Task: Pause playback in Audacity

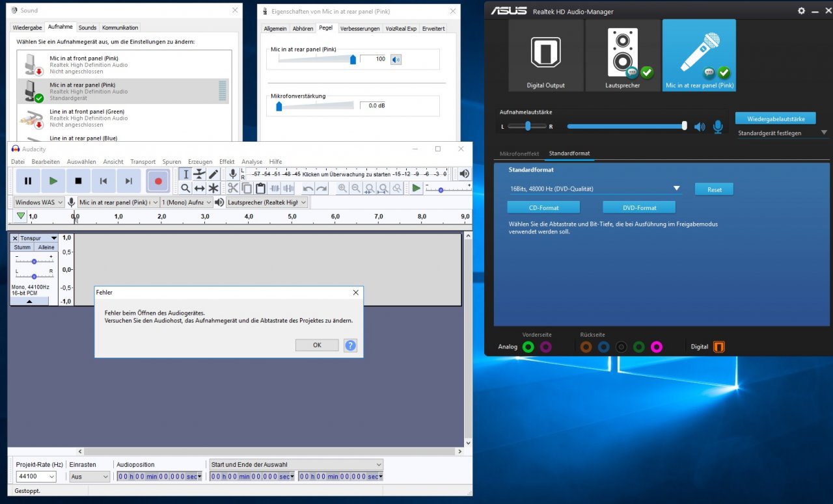Action: coord(28,181)
